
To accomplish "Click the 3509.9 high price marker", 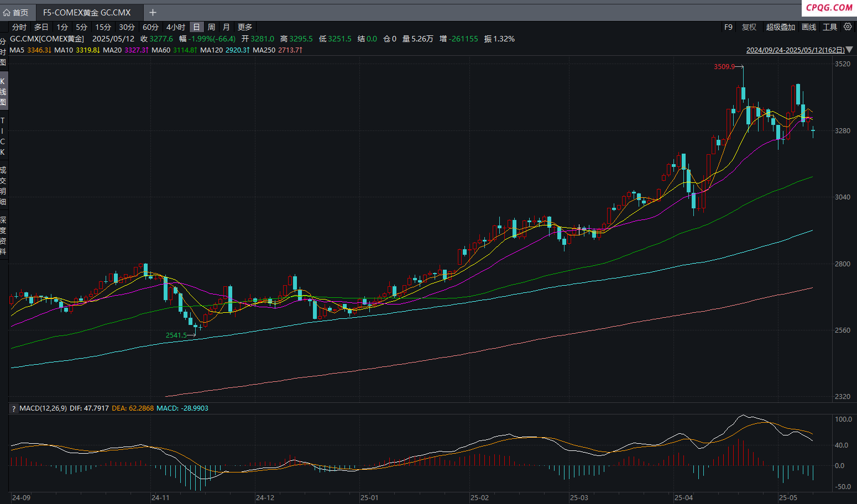I will [724, 67].
